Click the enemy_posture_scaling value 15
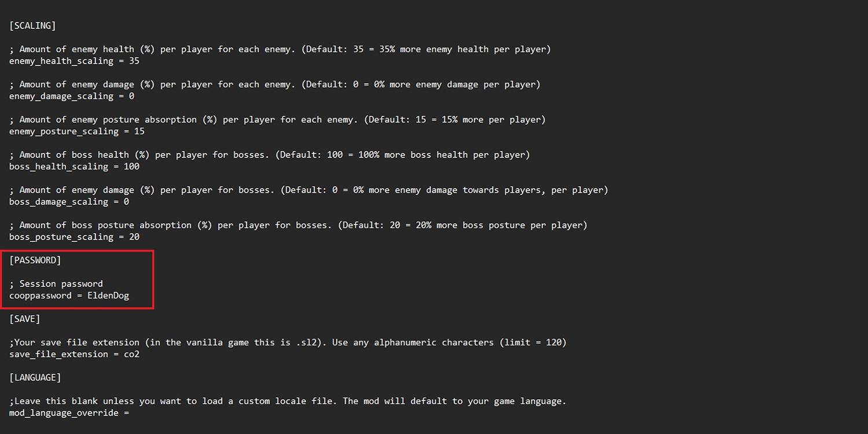The width and height of the screenshot is (868, 434). pyautogui.click(x=139, y=131)
